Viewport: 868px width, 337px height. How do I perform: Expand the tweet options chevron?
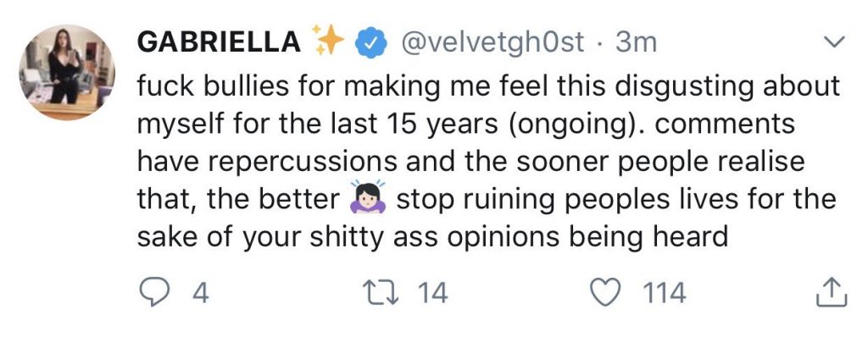[834, 42]
